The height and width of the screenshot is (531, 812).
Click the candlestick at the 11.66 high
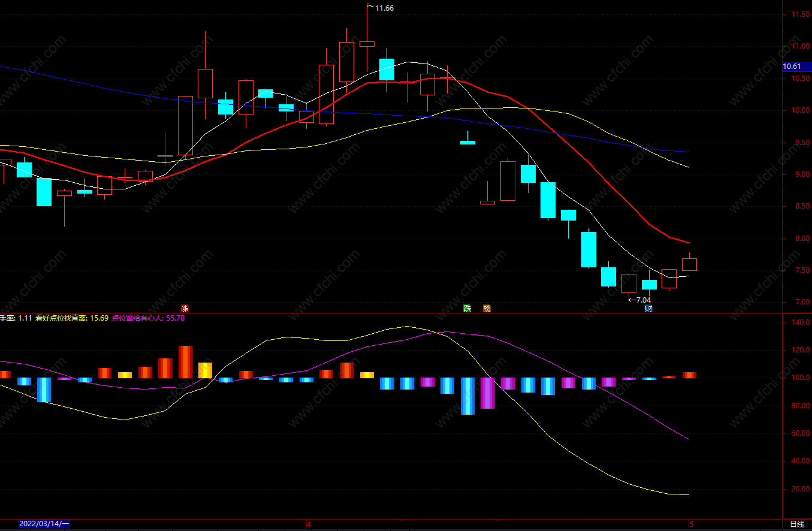tap(367, 44)
